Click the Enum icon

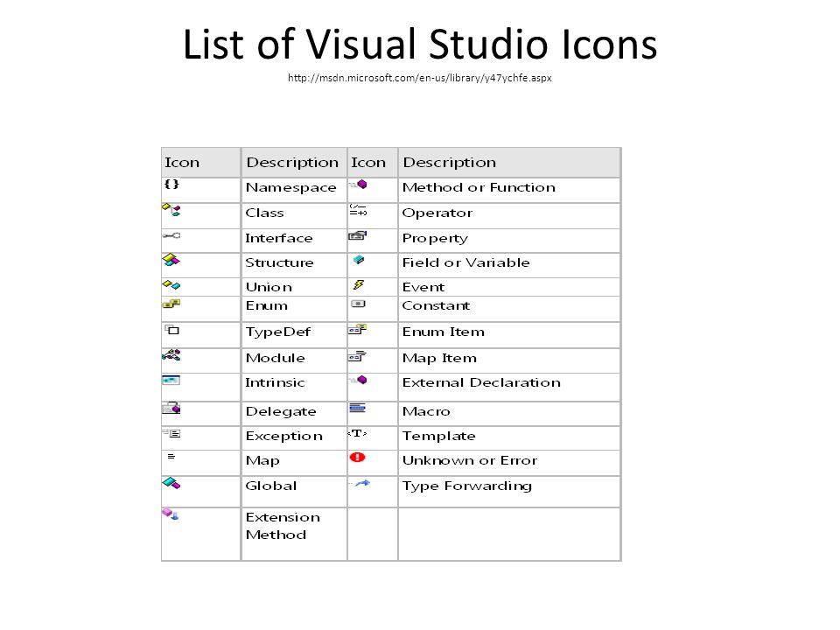[x=171, y=304]
